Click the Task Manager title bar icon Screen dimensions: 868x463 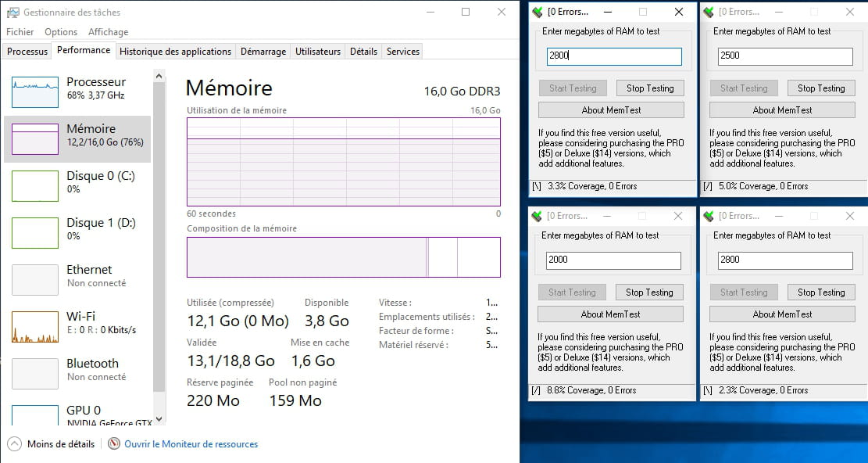tap(13, 13)
